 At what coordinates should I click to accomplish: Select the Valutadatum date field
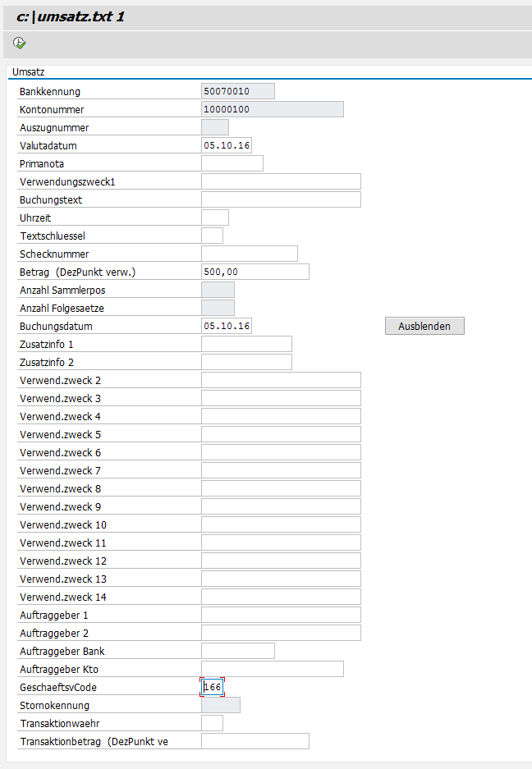pyautogui.click(x=226, y=145)
